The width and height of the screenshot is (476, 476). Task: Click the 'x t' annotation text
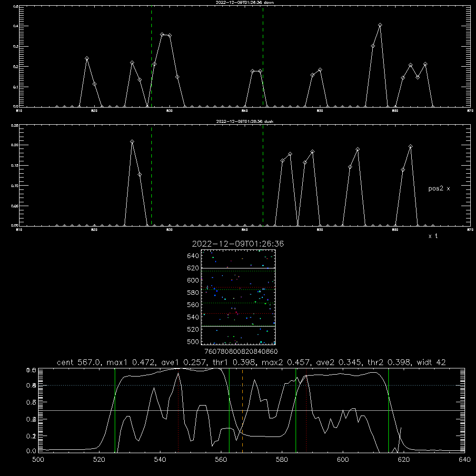pos(433,236)
